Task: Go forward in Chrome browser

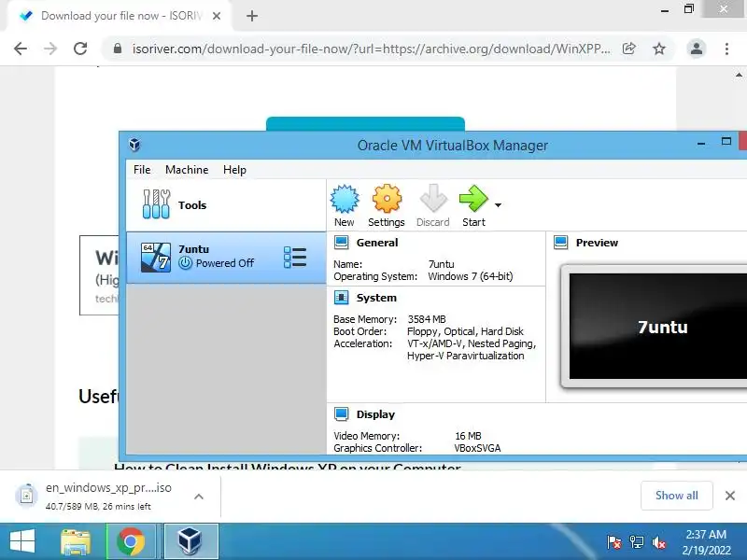Action: click(x=50, y=49)
